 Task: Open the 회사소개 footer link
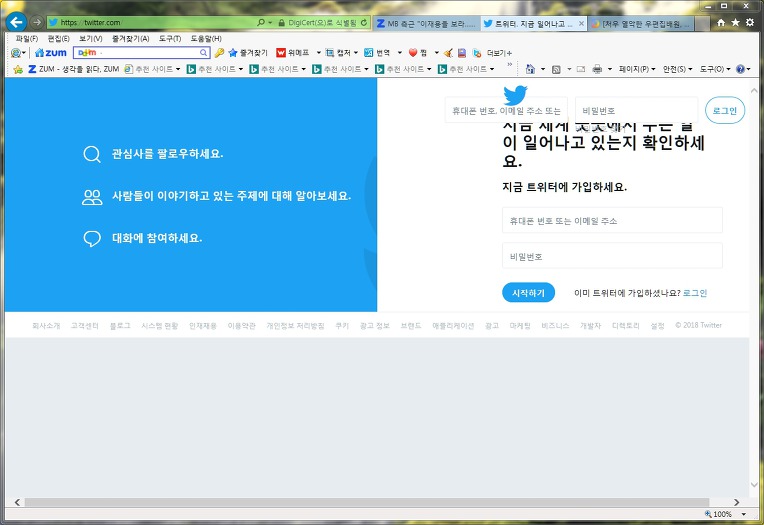coord(46,326)
